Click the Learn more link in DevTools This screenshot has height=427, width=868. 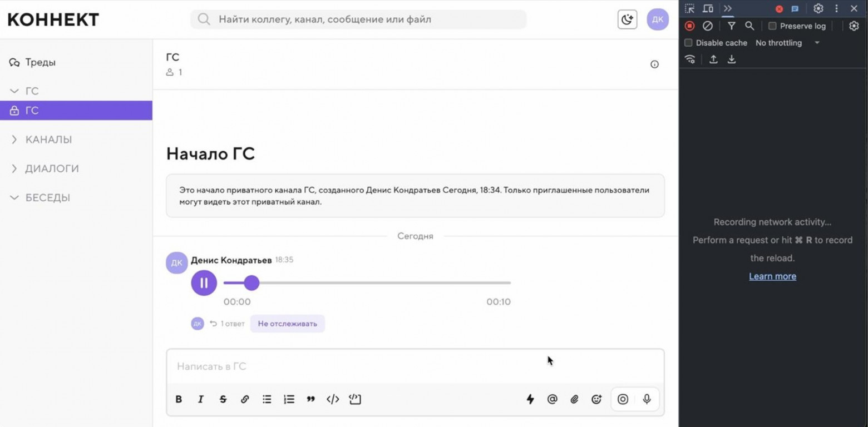[x=772, y=276]
